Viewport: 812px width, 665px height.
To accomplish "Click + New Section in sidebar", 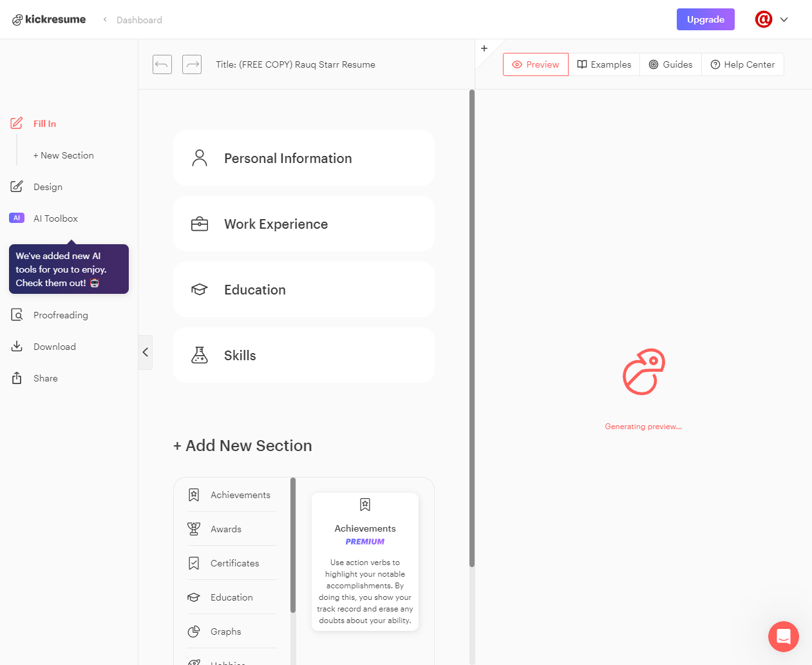I will point(64,155).
